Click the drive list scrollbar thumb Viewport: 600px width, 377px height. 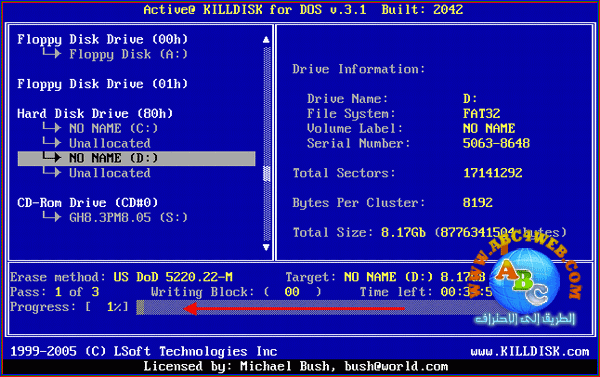pos(267,174)
